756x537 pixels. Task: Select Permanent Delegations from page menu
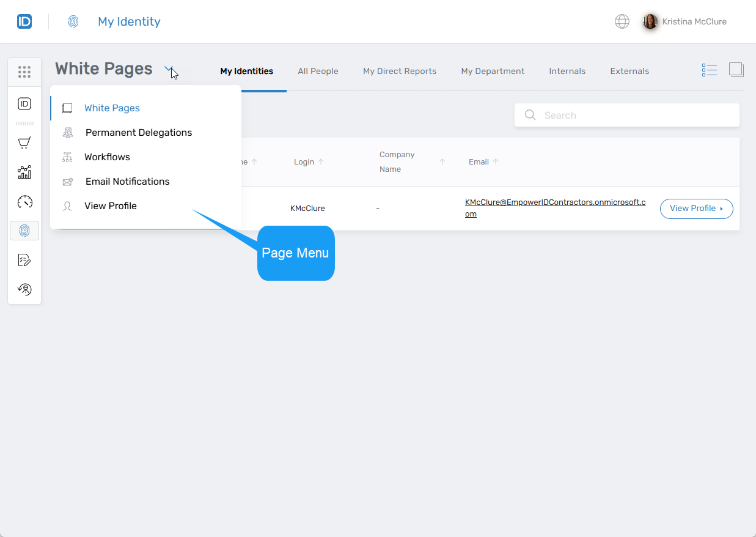138,133
